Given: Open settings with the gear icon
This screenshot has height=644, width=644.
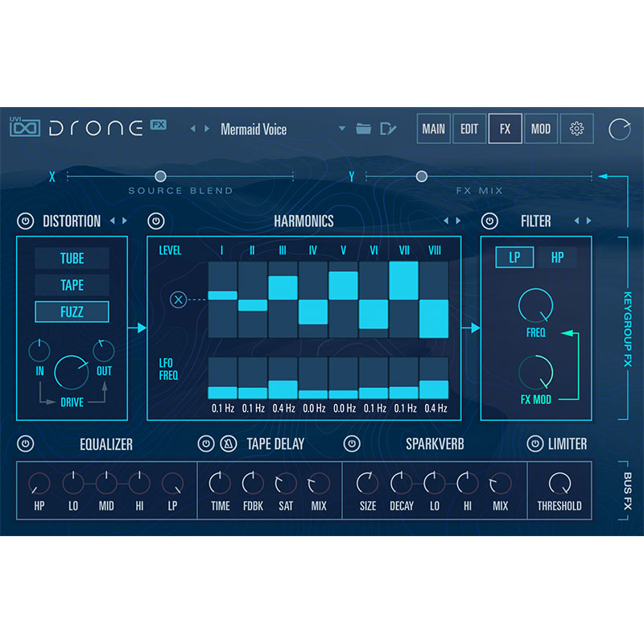Looking at the screenshot, I should 576,129.
